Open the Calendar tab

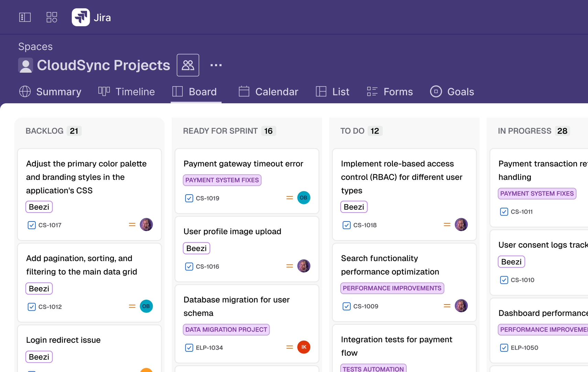[x=268, y=92]
